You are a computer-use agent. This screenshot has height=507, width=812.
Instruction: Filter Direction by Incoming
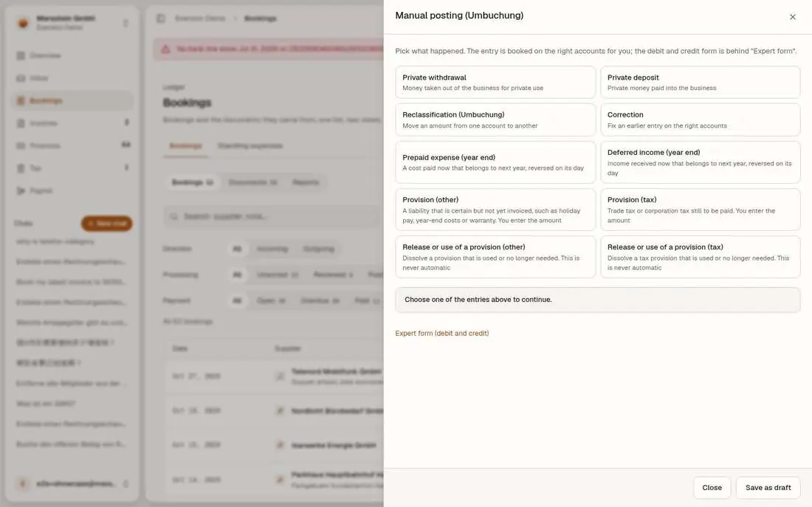click(x=272, y=249)
